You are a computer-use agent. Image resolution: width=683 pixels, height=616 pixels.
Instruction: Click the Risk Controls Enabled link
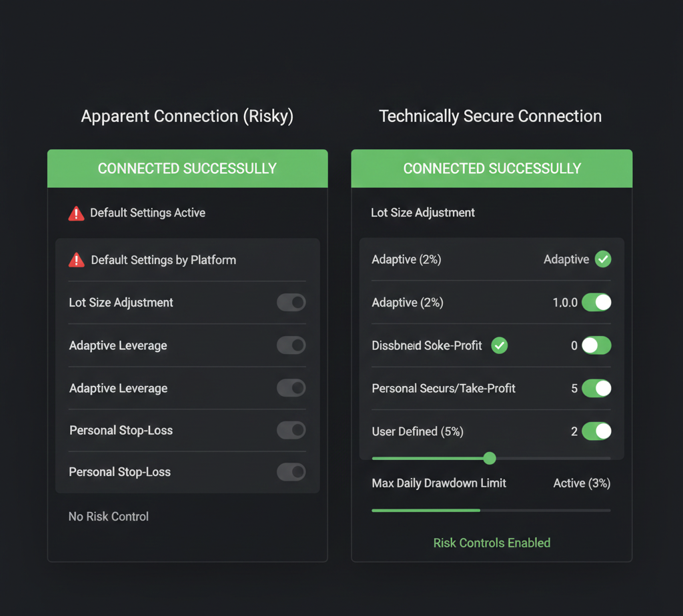492,543
